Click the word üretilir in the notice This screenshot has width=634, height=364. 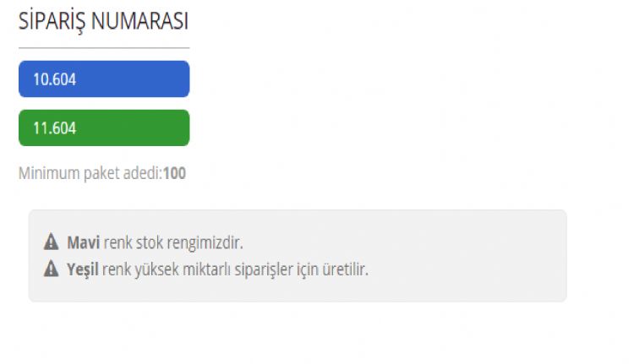tap(345, 269)
